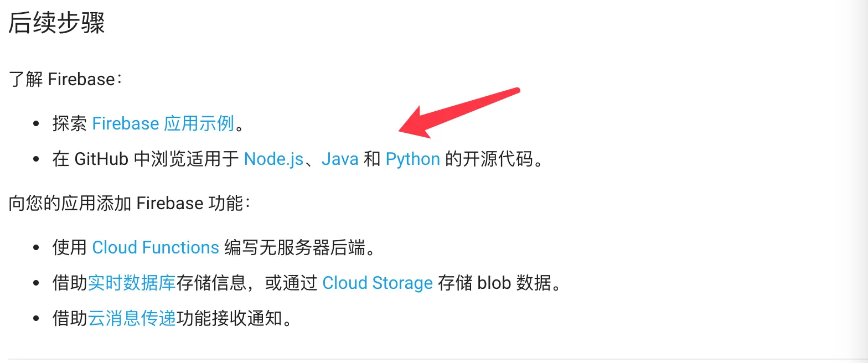Visit the Python source code link
The image size is (868, 363).
tap(413, 159)
